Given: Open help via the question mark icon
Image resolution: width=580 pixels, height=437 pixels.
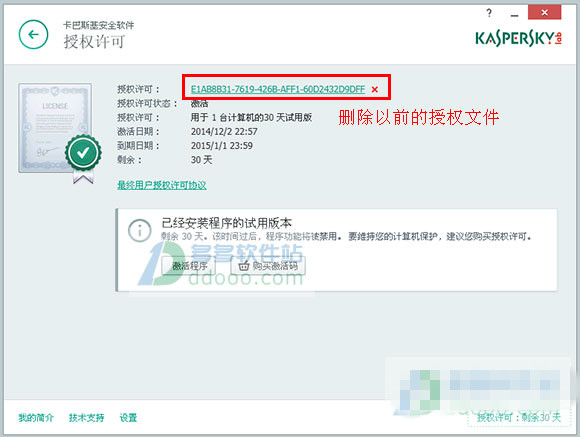Looking at the screenshot, I should point(489,13).
